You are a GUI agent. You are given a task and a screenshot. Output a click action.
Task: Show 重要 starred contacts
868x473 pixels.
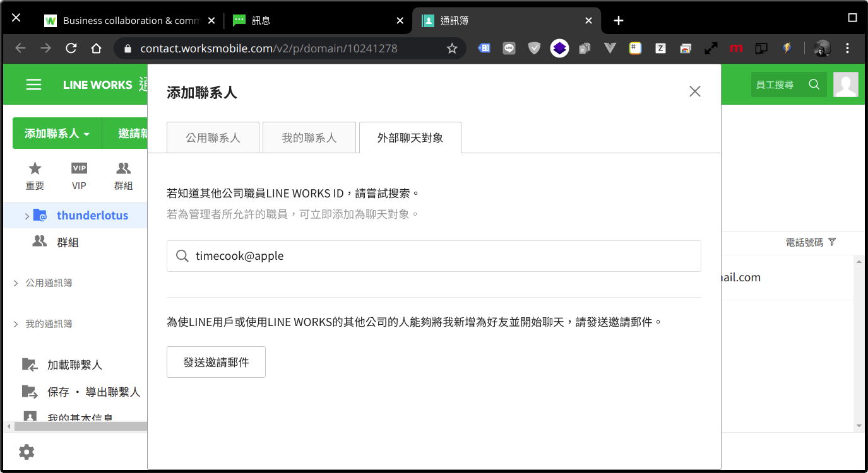(35, 176)
